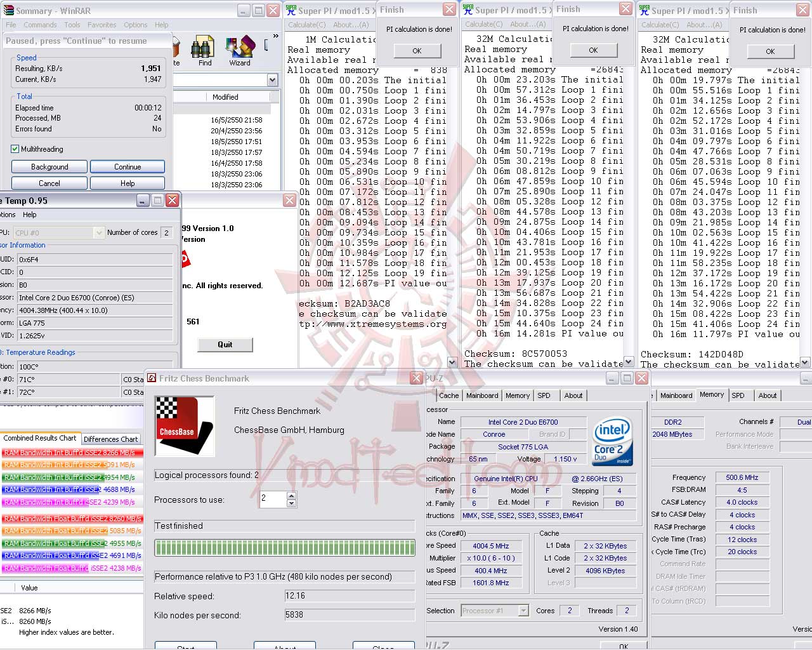This screenshot has width=812, height=650.
Task: Click the Frequency value 500.6 MHz in CPU-Z
Action: (742, 477)
